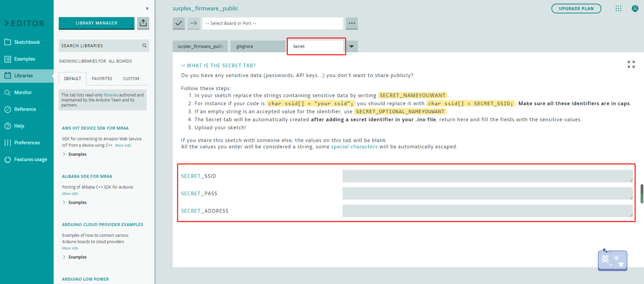Close the libraries side panel
Viewport: 644px width, 284px height.
pyautogui.click(x=147, y=9)
